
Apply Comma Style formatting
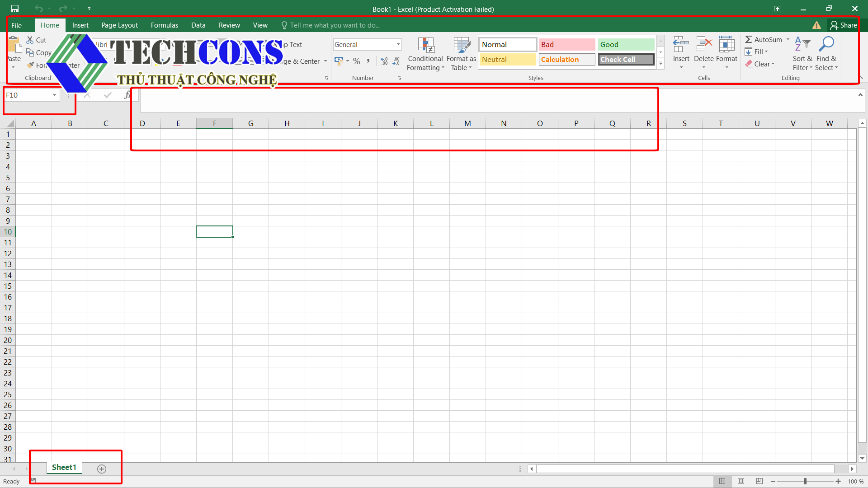tap(368, 61)
